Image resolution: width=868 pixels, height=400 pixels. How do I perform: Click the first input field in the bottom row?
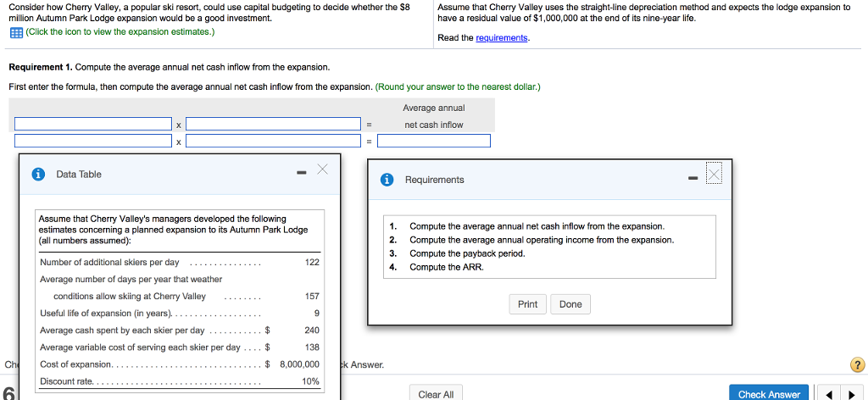[x=93, y=141]
